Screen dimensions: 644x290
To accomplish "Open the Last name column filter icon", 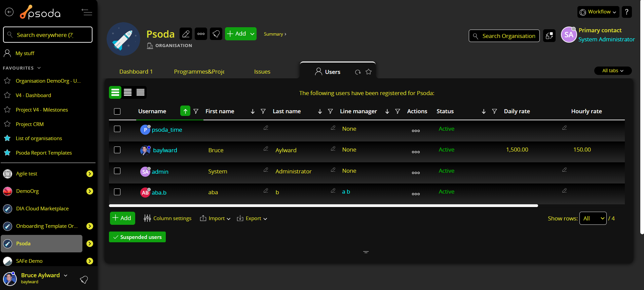I will [x=331, y=111].
